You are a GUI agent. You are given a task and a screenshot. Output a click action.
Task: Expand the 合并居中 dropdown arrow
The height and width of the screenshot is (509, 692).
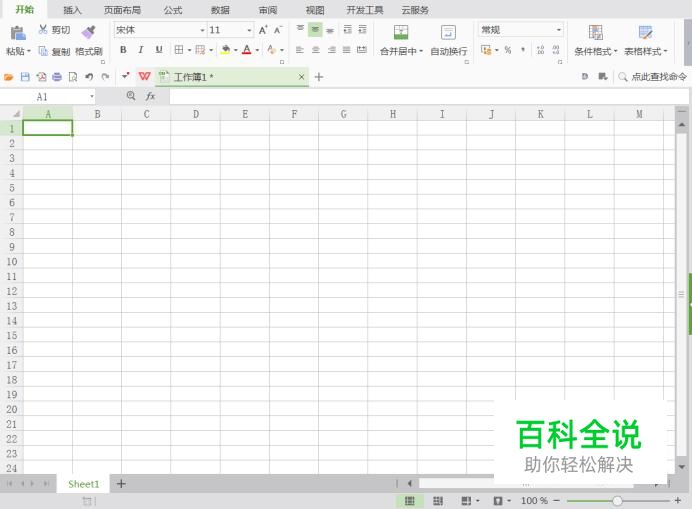[x=421, y=51]
